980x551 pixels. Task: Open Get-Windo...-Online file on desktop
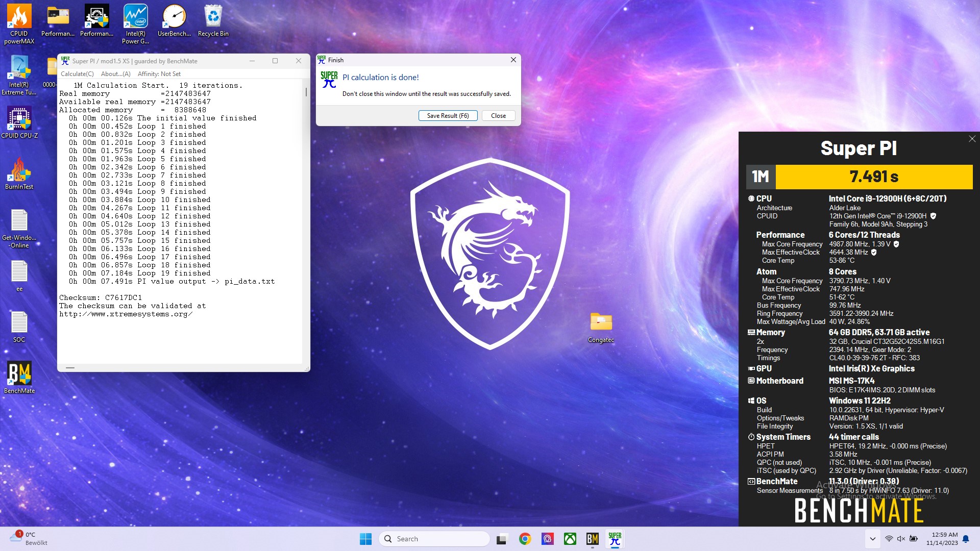[x=19, y=228]
